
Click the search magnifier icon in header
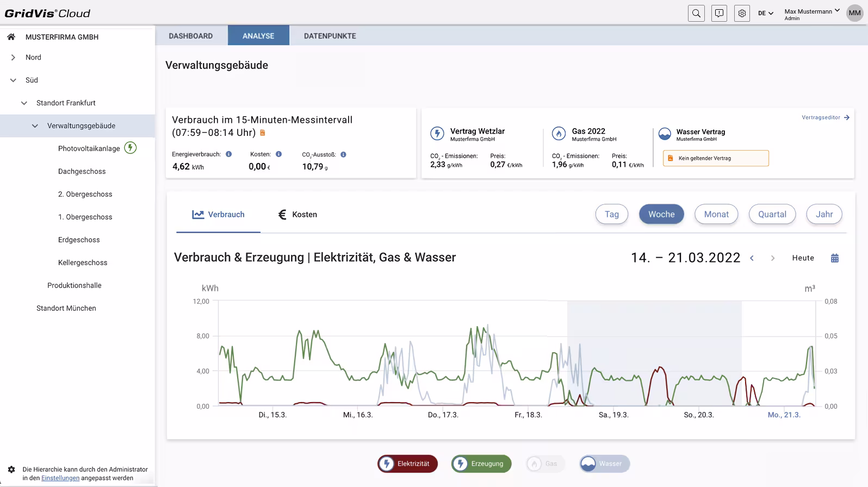[x=696, y=14]
